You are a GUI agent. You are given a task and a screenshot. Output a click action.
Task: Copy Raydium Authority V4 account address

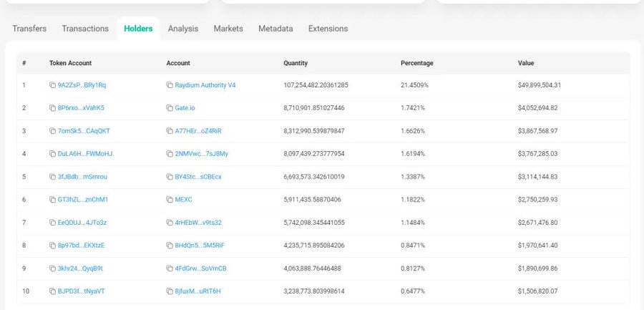pos(169,85)
